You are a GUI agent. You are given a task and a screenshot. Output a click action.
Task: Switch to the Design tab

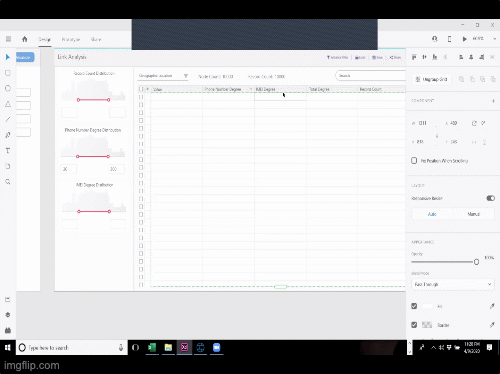pyautogui.click(x=44, y=39)
